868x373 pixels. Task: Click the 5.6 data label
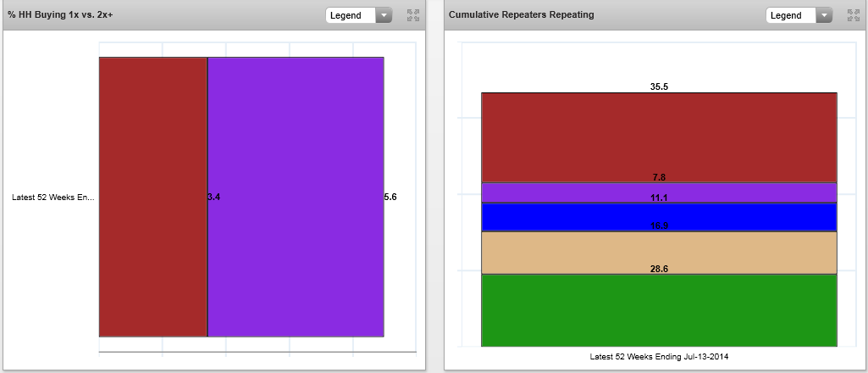coord(390,197)
